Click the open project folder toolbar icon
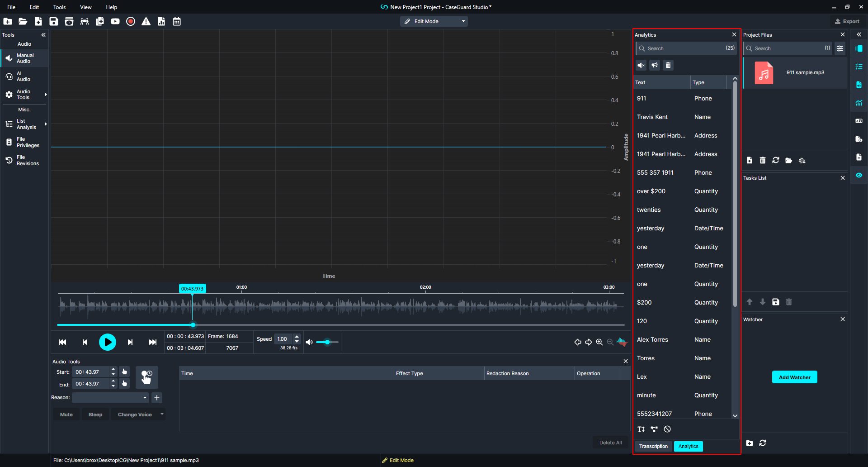 tap(23, 21)
